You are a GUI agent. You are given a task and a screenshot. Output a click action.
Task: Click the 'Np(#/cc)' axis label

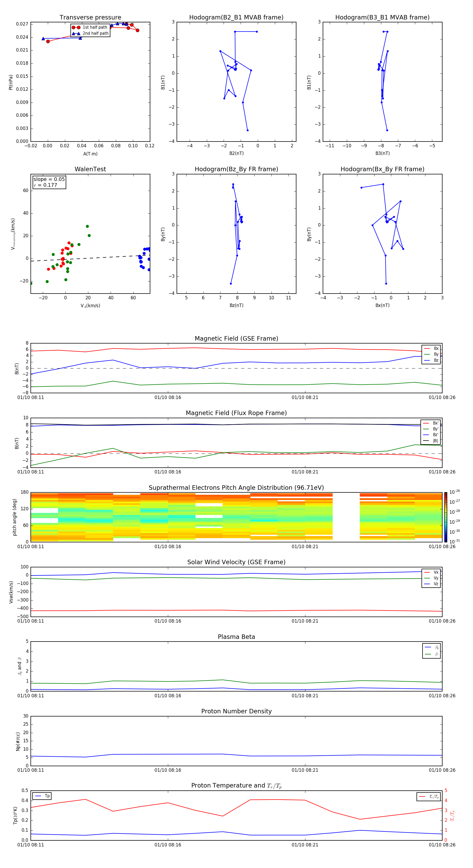(x=18, y=741)
